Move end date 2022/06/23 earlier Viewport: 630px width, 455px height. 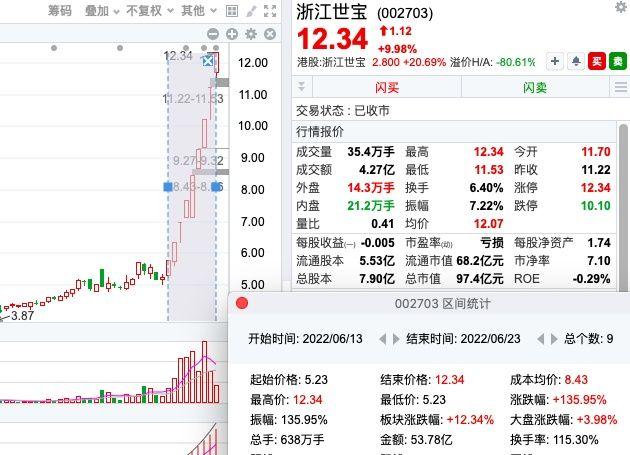(x=540, y=339)
